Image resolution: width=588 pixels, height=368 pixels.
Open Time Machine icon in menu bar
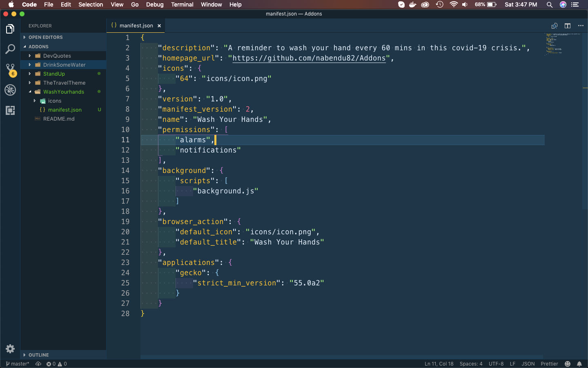(439, 4)
